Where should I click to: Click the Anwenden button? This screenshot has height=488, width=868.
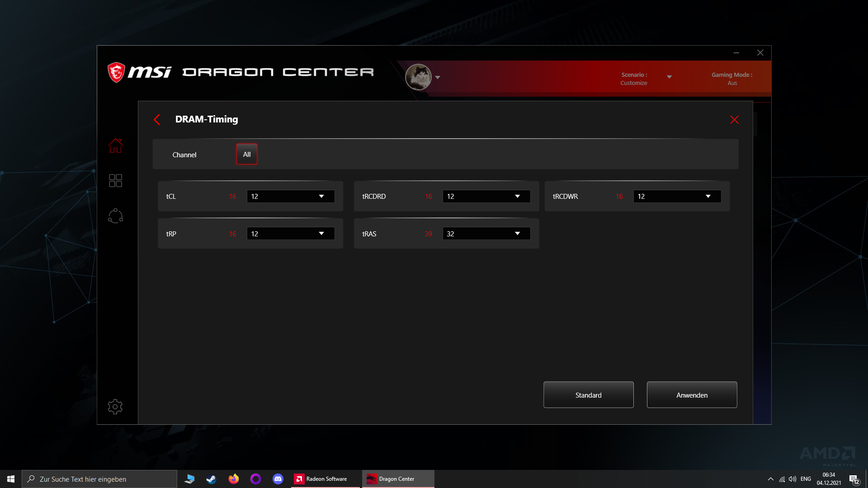coord(692,395)
